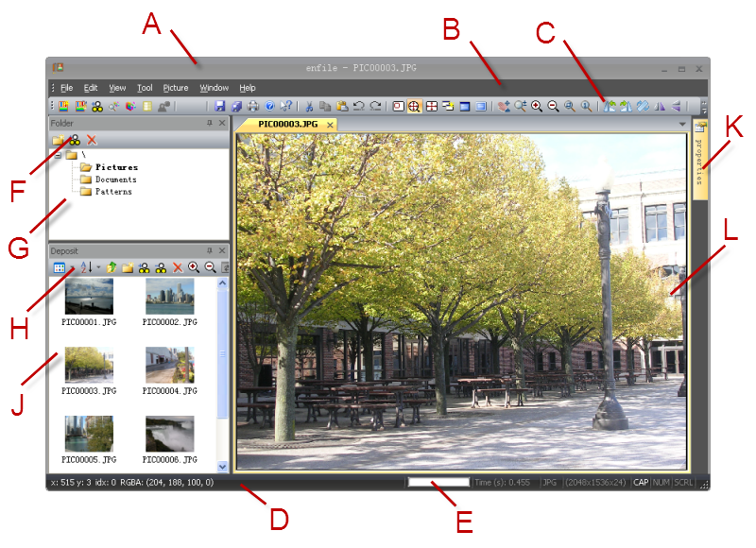Click the Zoom In magnifier in main toolbar
This screenshot has width=756, height=548.
[536, 107]
